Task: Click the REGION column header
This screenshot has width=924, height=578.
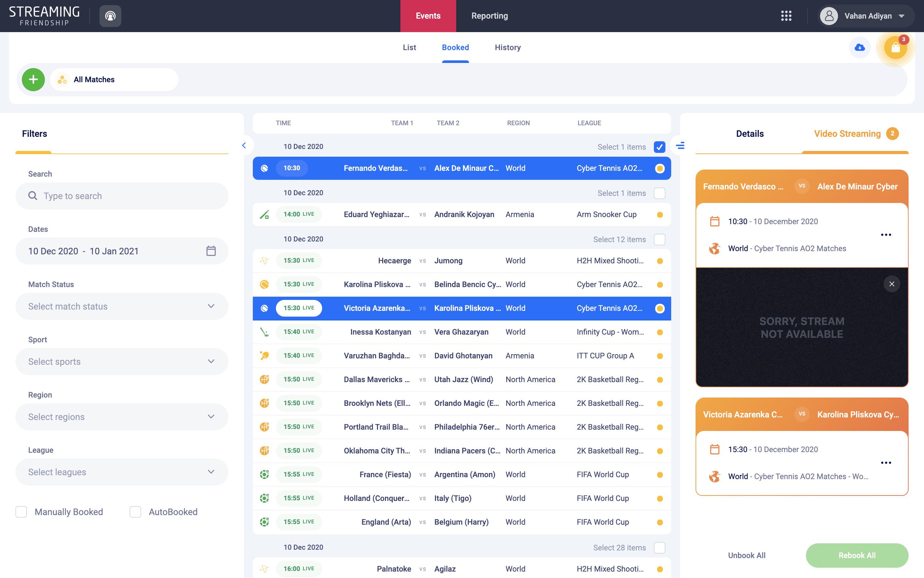Action: pos(518,123)
